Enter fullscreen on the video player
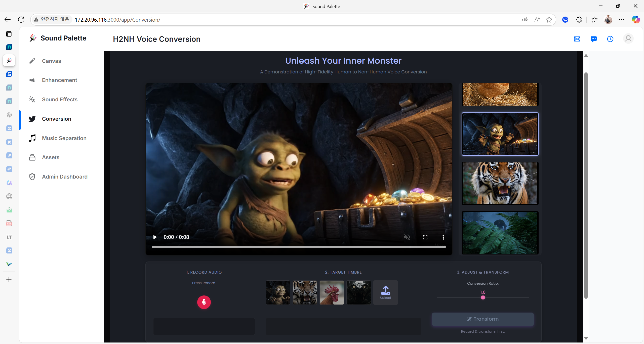644x344 pixels. click(425, 237)
